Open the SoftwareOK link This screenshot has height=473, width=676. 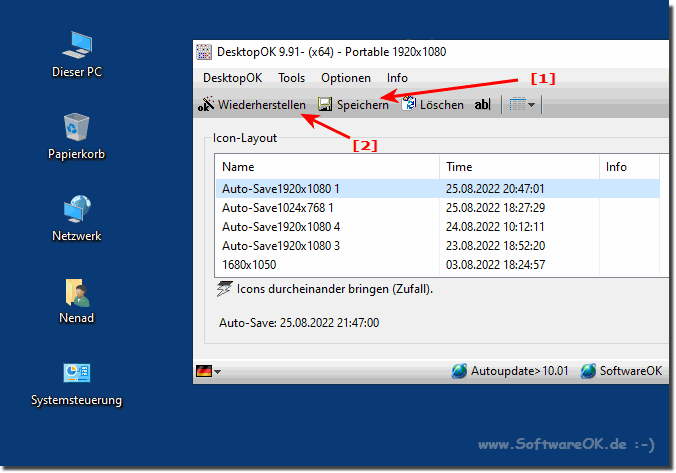point(631,371)
